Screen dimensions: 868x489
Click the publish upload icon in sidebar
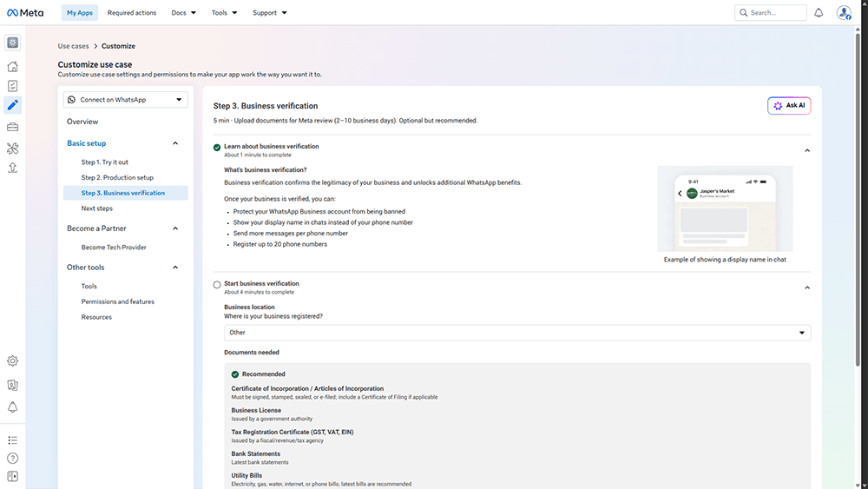[x=13, y=168]
